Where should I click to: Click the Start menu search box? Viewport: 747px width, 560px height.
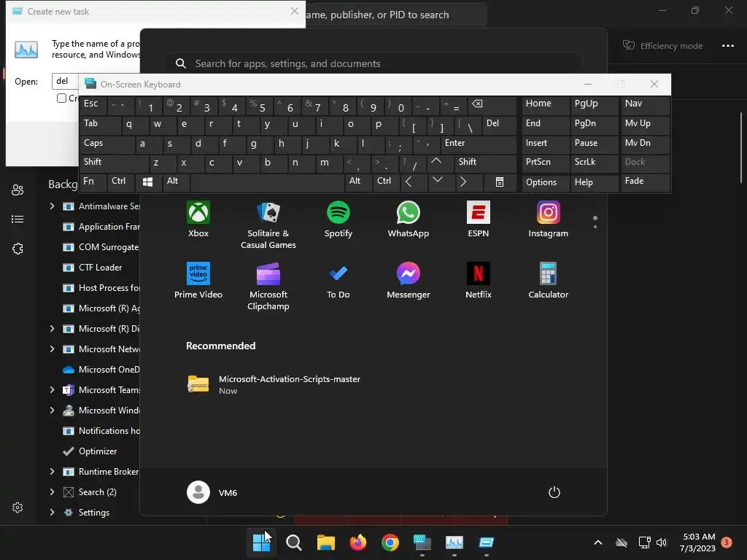tap(373, 63)
